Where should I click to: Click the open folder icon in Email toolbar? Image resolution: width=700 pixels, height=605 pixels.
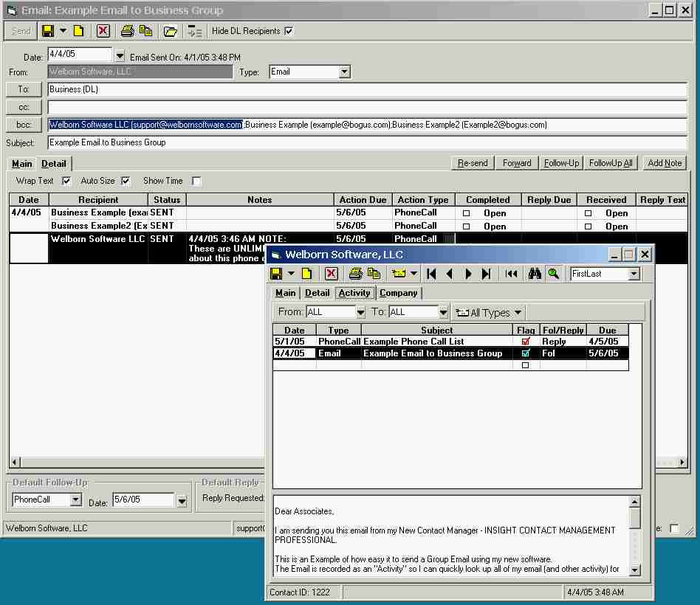pos(170,31)
